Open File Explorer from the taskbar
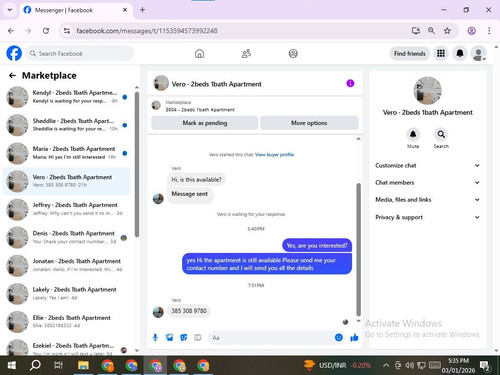 [x=83, y=365]
